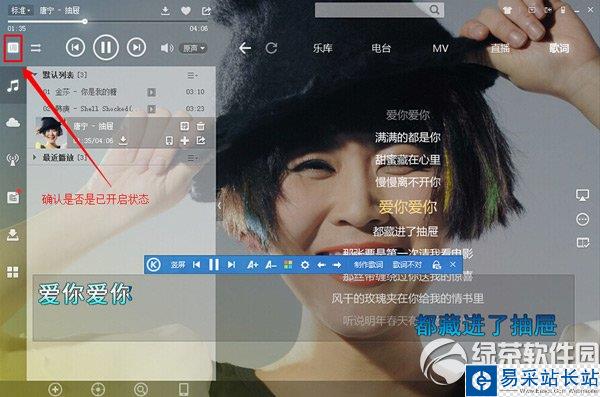This screenshot has height=397, width=600.
Task: Share the current playlist song
Action: (201, 141)
